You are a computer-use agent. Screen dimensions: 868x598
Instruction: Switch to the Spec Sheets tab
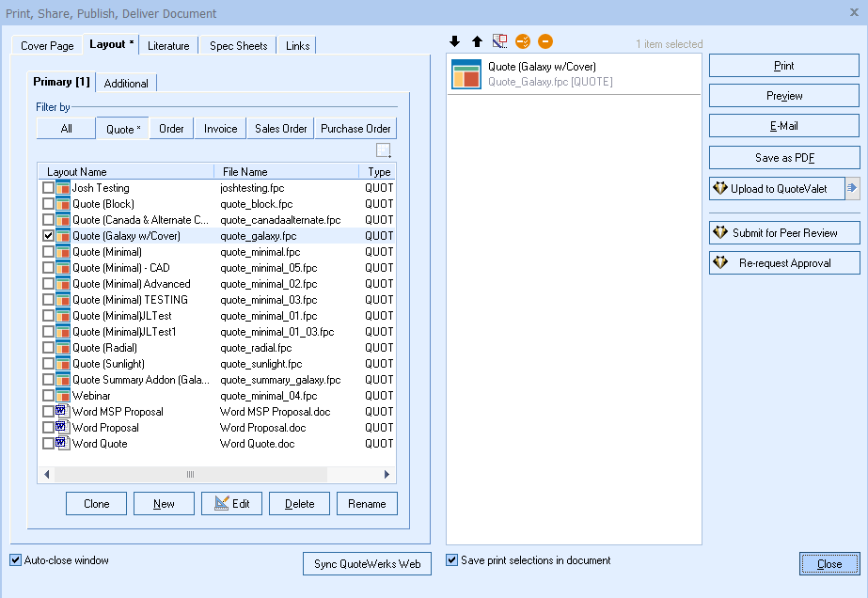pos(238,45)
